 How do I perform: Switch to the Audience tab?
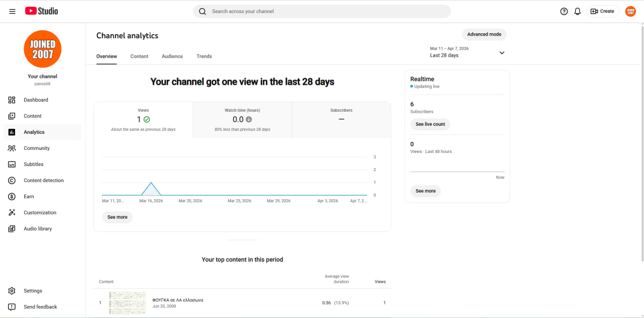[x=172, y=56]
